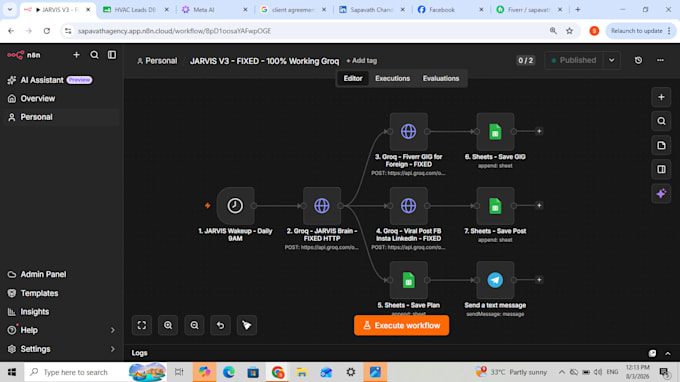The image size is (680, 382).
Task: Add node after Sheets Save GIG
Action: tap(539, 131)
